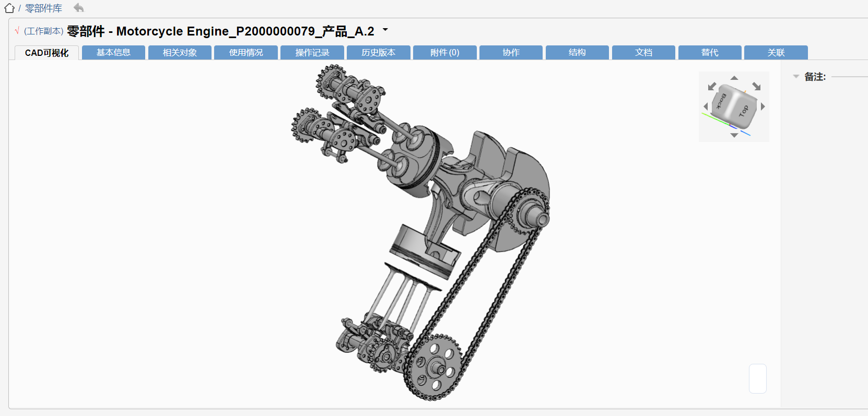868x416 pixels.
Task: Click the 备注: label
Action: [815, 77]
